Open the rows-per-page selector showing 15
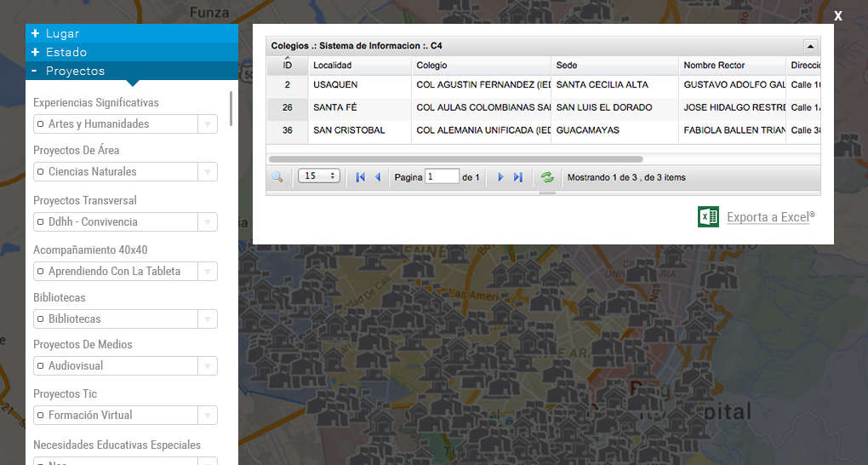Screen dimensions: 868x465 point(319,176)
